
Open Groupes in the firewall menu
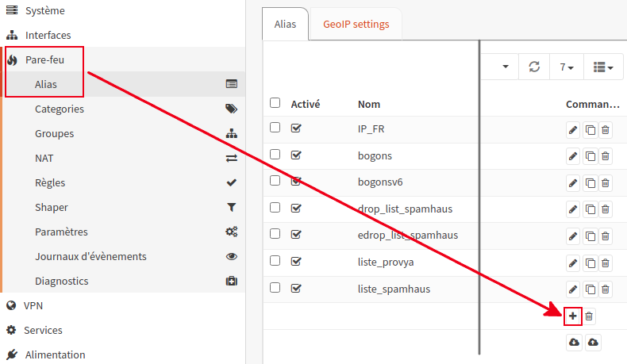(x=124, y=133)
